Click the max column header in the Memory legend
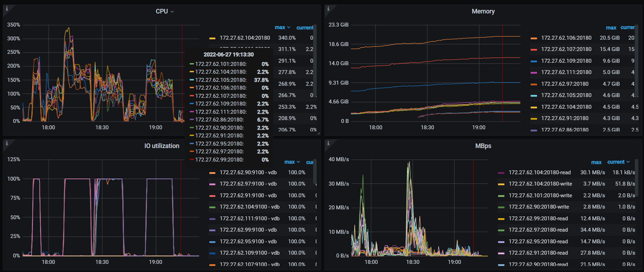Viewport: 644px width, 272px height. point(611,28)
